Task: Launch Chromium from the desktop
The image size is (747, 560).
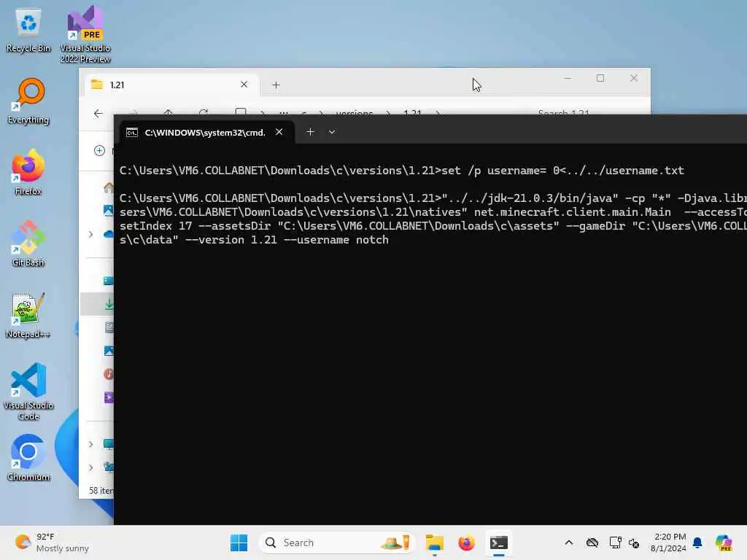Action: (28, 458)
